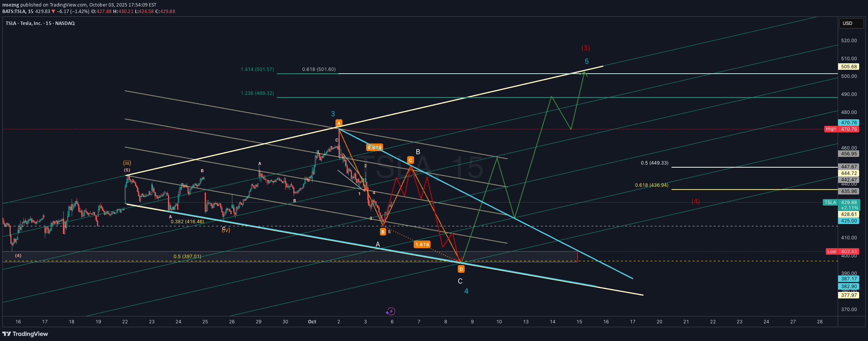Image resolution: width=868 pixels, height=341 pixels.
Task: Click the red (3) wave label
Action: pyautogui.click(x=585, y=48)
